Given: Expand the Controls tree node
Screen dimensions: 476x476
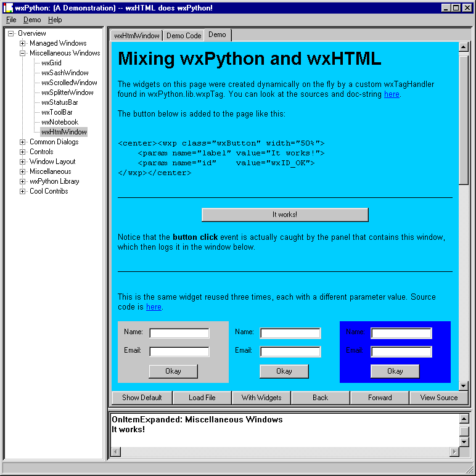Looking at the screenshot, I should (22, 152).
